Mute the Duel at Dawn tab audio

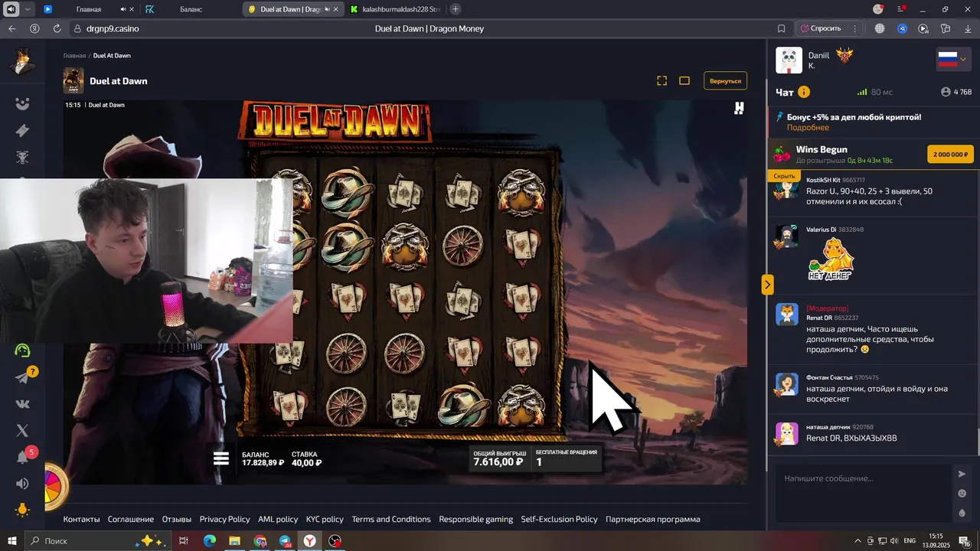click(327, 9)
